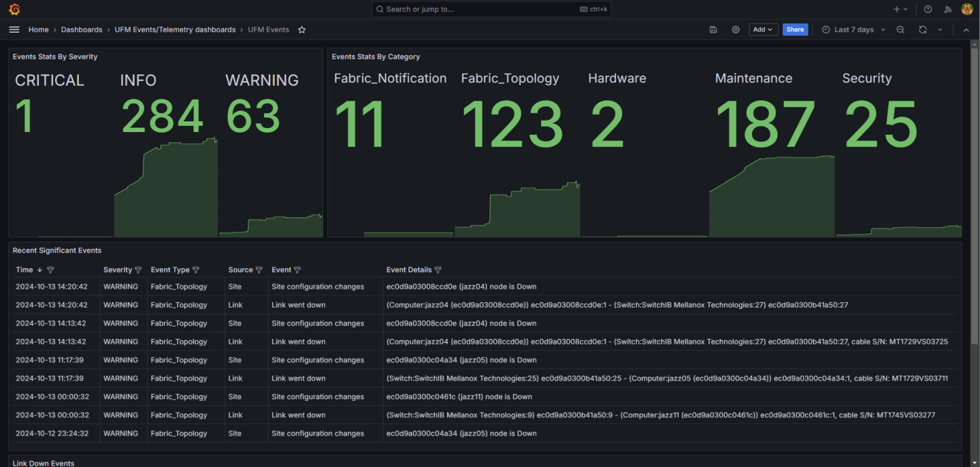The width and height of the screenshot is (980, 467).
Task: Open dashboard settings via the gear icon
Action: (x=736, y=29)
